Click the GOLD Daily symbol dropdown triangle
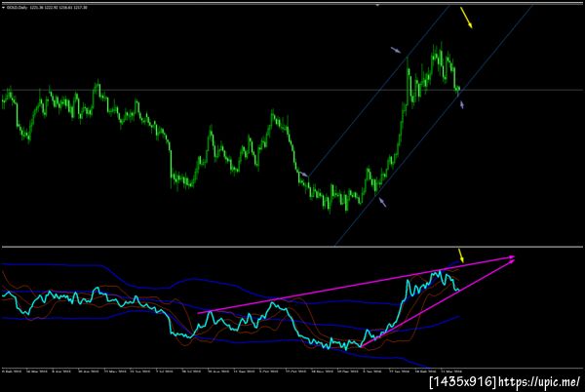Image resolution: width=585 pixels, height=392 pixels. (x=3, y=7)
